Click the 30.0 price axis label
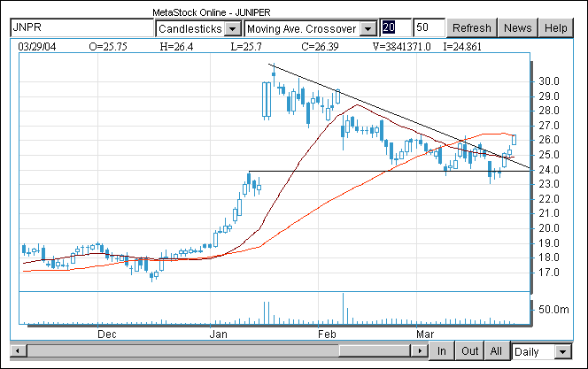 click(x=549, y=81)
